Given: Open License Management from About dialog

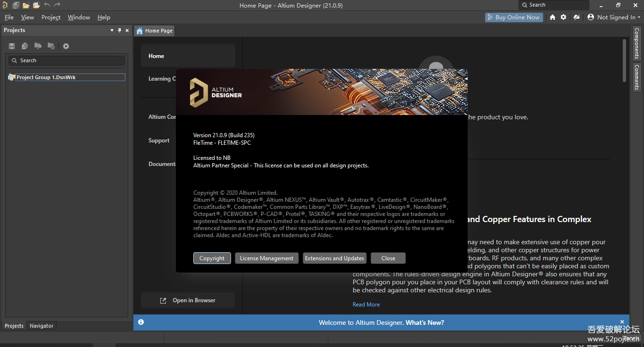Looking at the screenshot, I should [x=266, y=258].
